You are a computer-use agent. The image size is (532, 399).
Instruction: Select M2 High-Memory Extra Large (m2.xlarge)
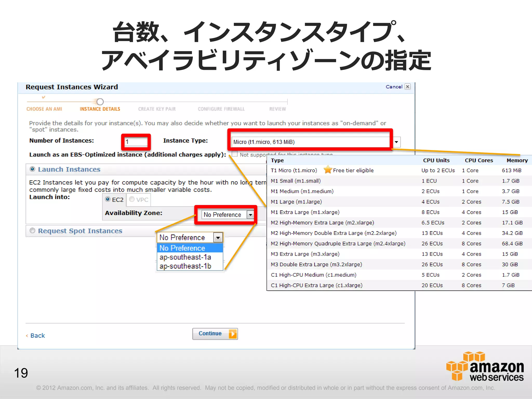tap(399, 223)
